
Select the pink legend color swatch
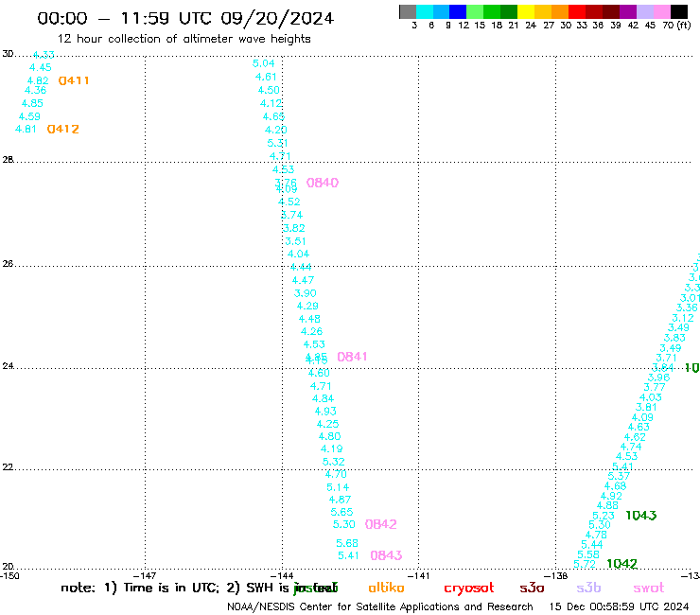pyautogui.click(x=661, y=11)
